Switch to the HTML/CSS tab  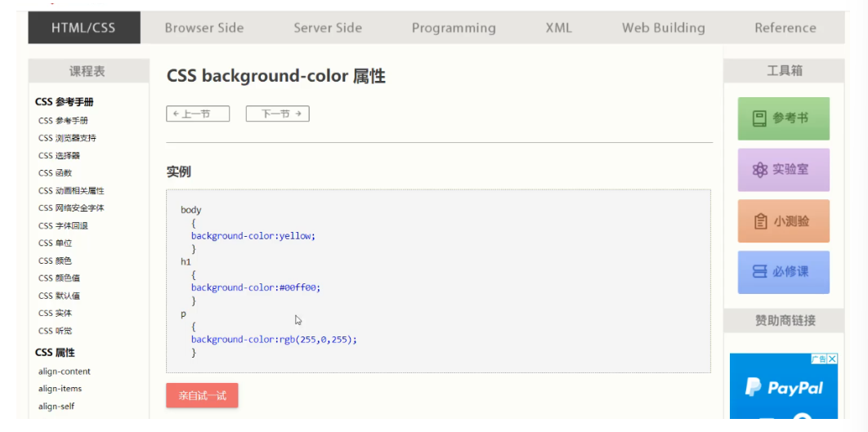point(83,28)
